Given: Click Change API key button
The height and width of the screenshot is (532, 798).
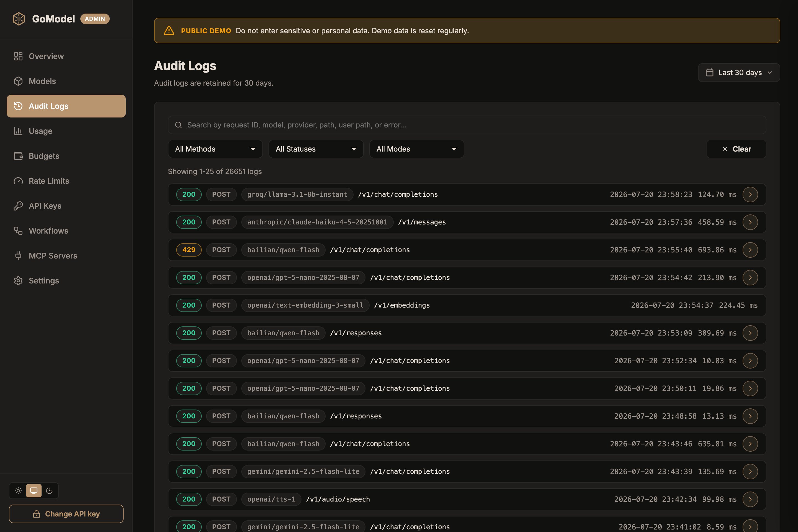Looking at the screenshot, I should click(66, 514).
